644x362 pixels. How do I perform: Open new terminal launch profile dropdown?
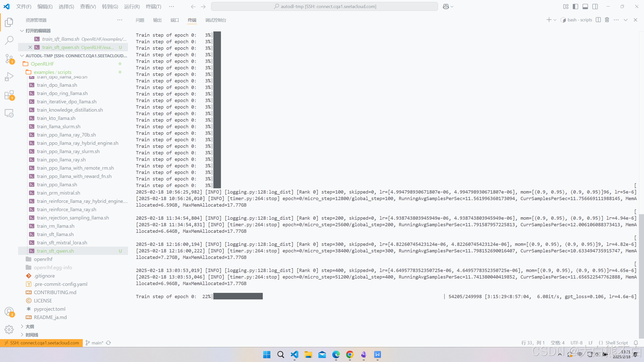(x=555, y=20)
